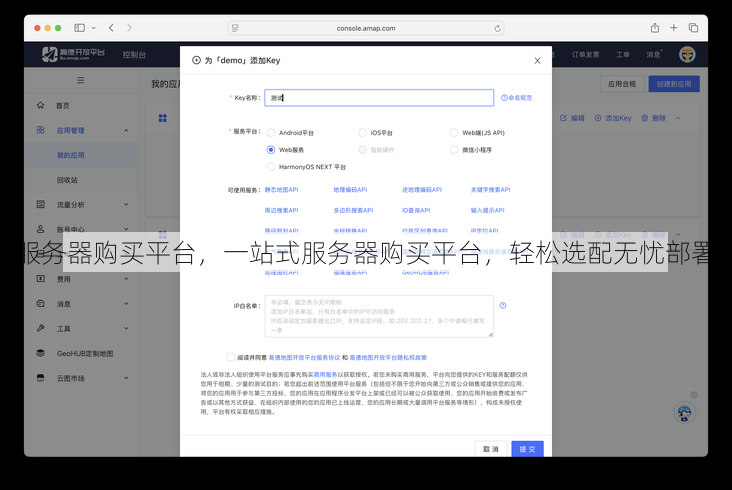This screenshot has height=490, width=732.
Task: Click the 应用管理 sidebar icon
Action: [x=41, y=130]
